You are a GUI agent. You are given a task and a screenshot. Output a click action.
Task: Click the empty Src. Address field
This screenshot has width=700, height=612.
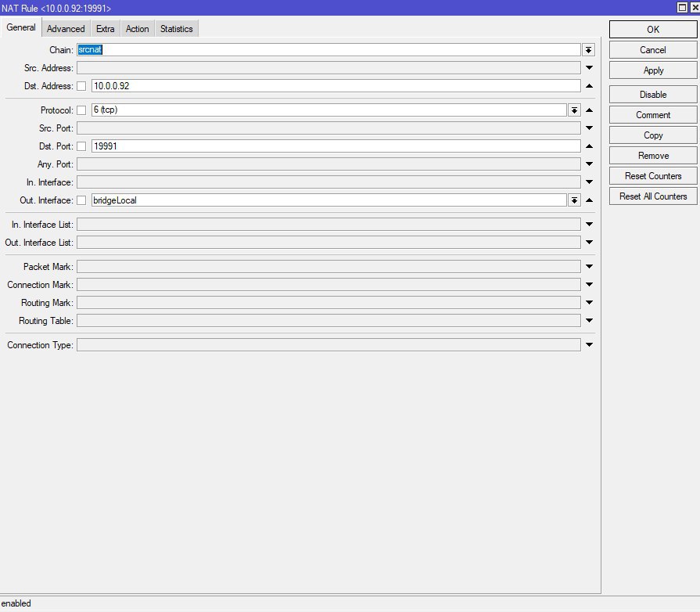coord(328,68)
